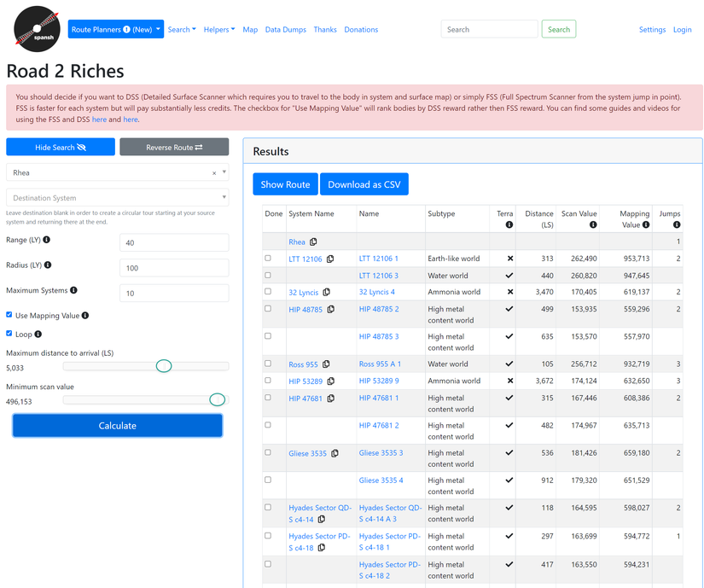Image resolution: width=704 pixels, height=588 pixels.
Task: Click the Spansh logo icon
Action: click(37, 29)
